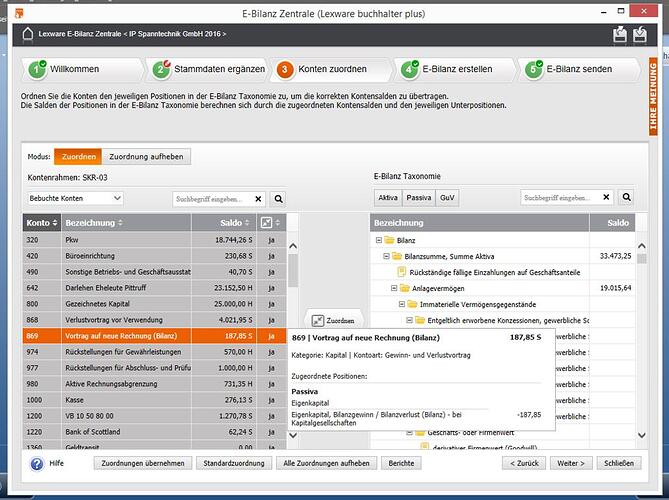Click the taxonomy tree scrollbar down arrow
The image size is (669, 500).
pos(641,435)
